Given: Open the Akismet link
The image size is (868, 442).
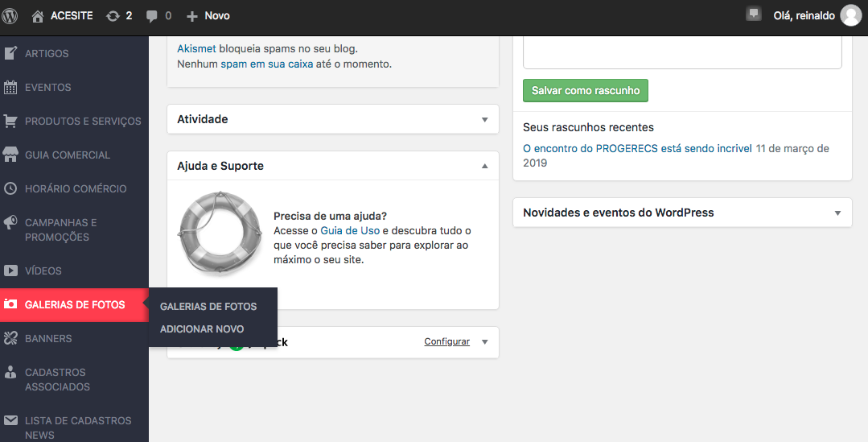Looking at the screenshot, I should pos(196,49).
